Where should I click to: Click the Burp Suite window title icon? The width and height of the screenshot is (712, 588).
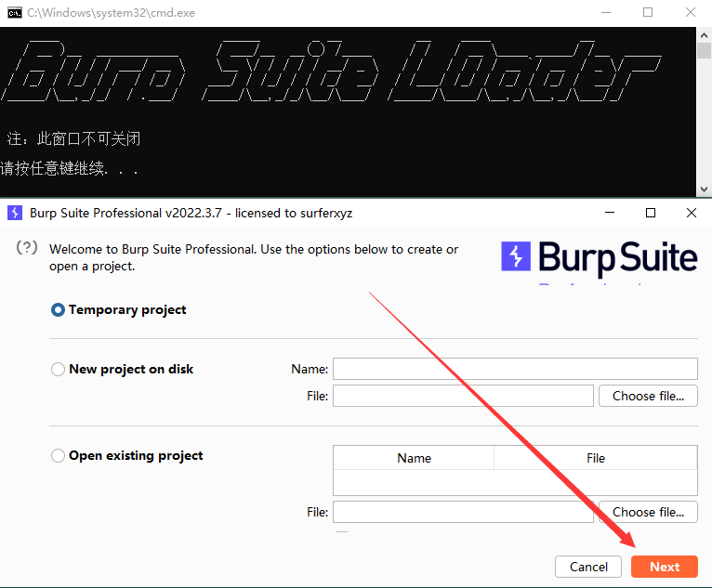(x=15, y=213)
